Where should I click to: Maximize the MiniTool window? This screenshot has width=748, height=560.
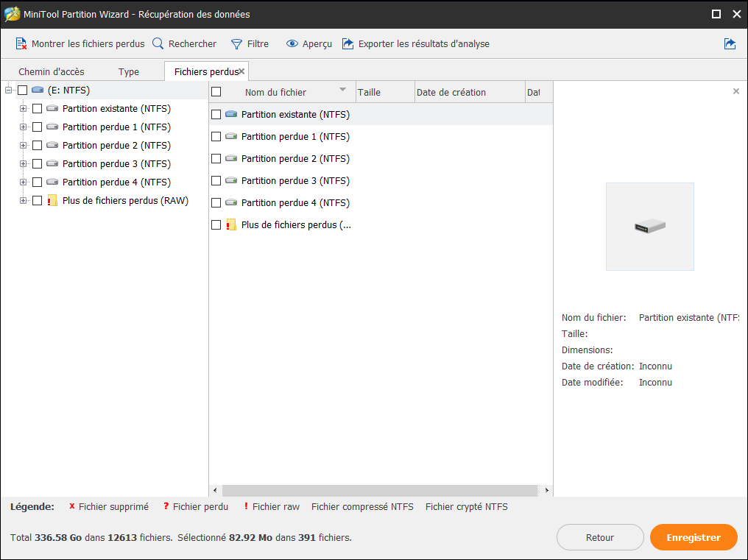tap(716, 14)
